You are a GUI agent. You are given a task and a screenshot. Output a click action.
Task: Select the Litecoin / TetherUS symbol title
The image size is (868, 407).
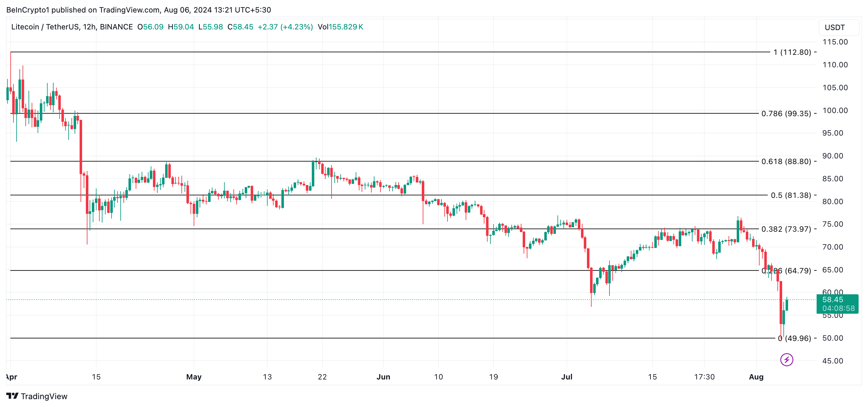(x=72, y=27)
